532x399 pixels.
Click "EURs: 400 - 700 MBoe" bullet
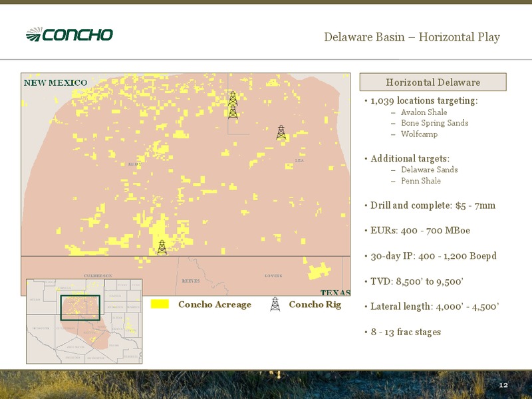tap(420, 231)
